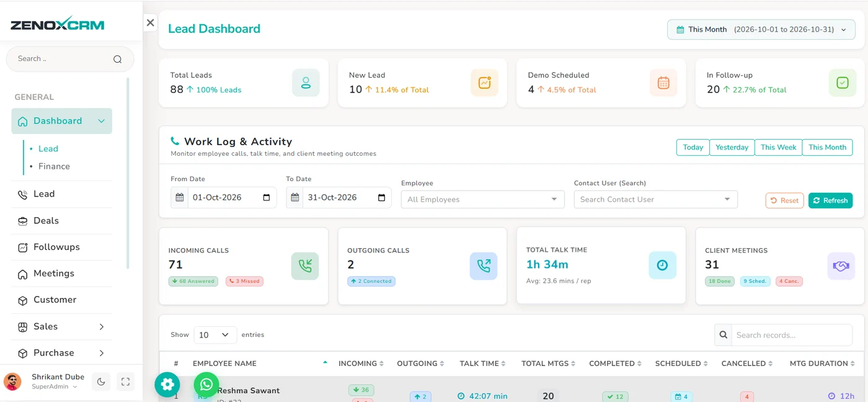Open the To Date calendar picker icon
Image resolution: width=868 pixels, height=402 pixels.
[x=381, y=198]
